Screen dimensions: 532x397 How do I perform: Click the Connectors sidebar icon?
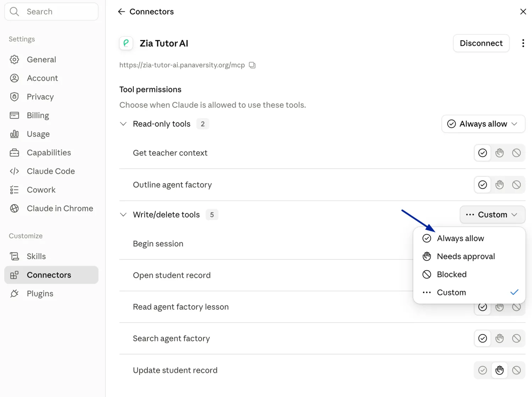(15, 275)
